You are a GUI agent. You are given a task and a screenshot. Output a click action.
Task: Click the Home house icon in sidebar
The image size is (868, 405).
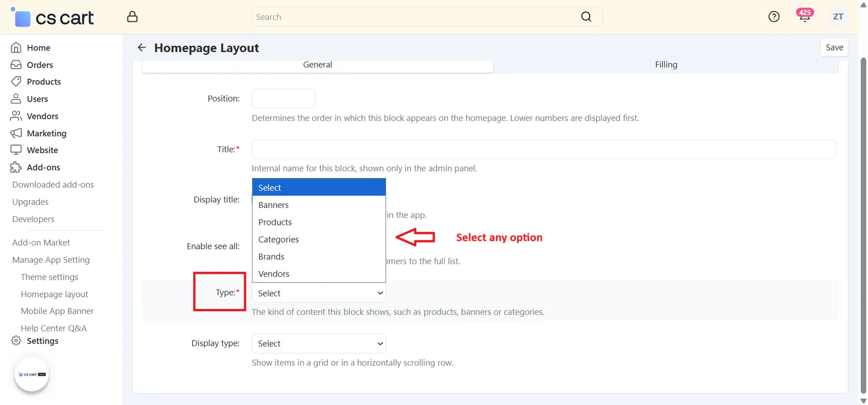(16, 48)
